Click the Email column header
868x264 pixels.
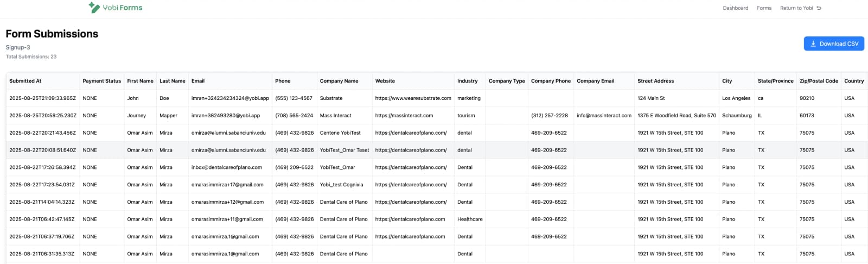click(198, 81)
